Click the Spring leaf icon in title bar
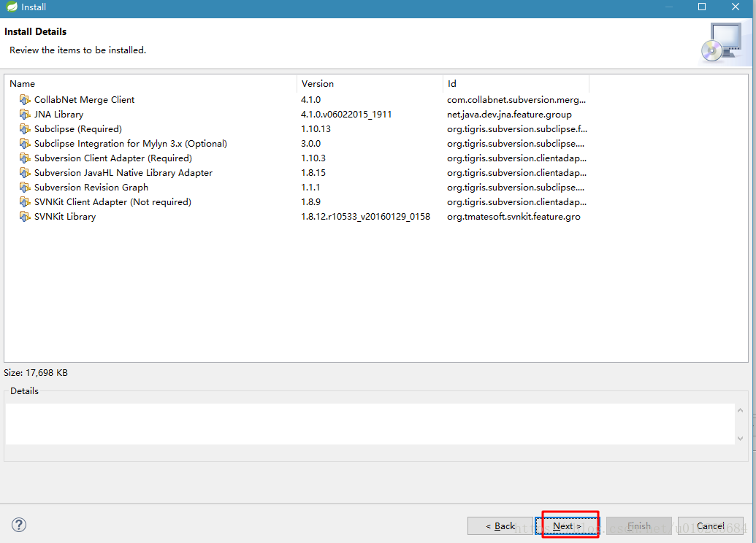The width and height of the screenshot is (756, 543). (12, 7)
